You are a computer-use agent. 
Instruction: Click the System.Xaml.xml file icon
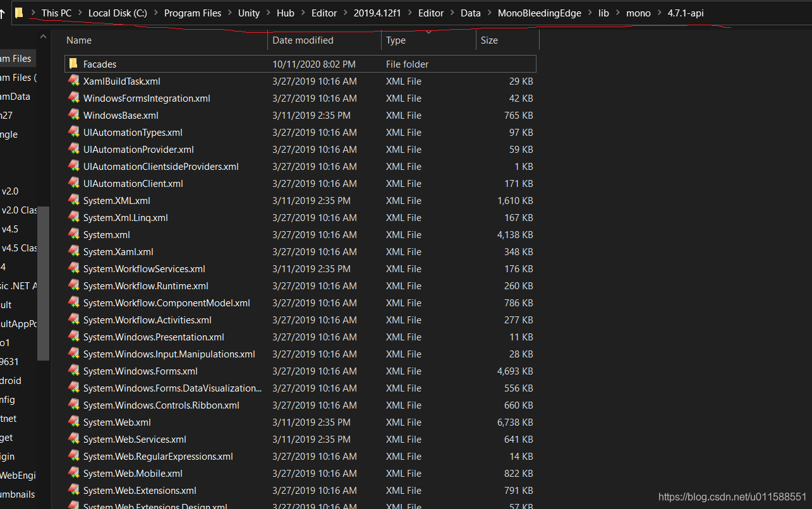[73, 251]
